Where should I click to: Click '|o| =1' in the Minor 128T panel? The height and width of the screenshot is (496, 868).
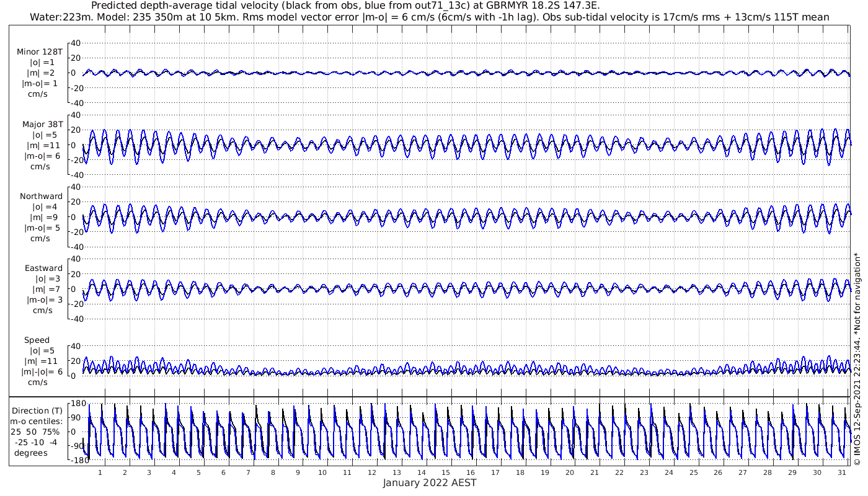[42, 62]
